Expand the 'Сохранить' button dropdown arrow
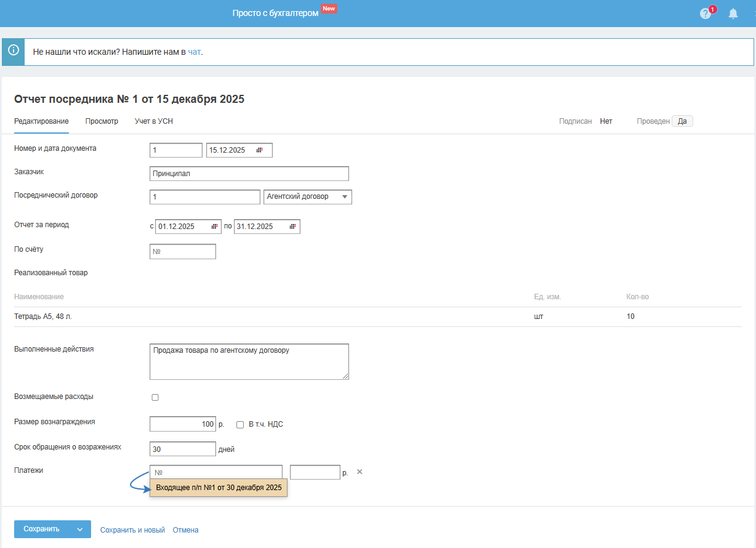The width and height of the screenshot is (756, 548). coord(79,529)
